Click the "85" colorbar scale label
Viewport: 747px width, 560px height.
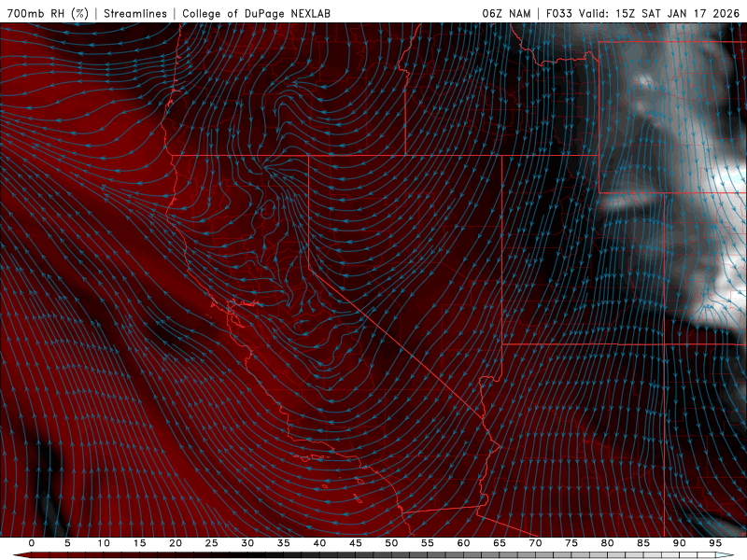point(643,543)
